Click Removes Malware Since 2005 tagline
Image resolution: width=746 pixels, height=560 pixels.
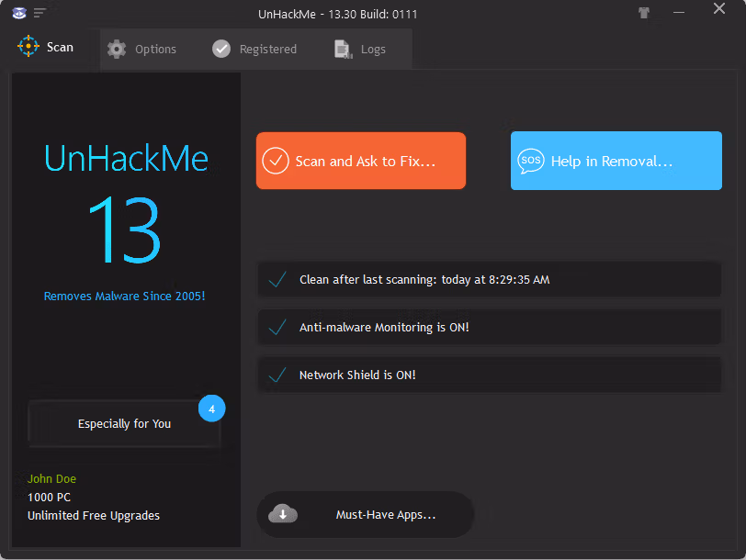pyautogui.click(x=125, y=297)
